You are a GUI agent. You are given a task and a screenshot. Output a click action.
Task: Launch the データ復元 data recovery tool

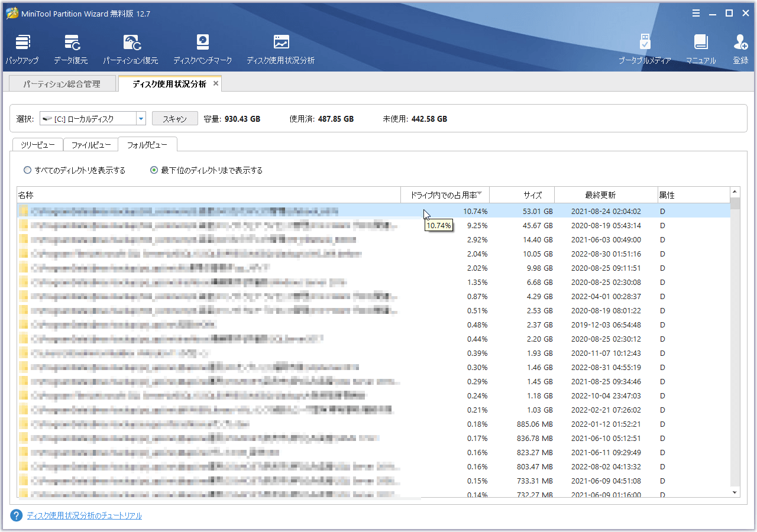70,48
